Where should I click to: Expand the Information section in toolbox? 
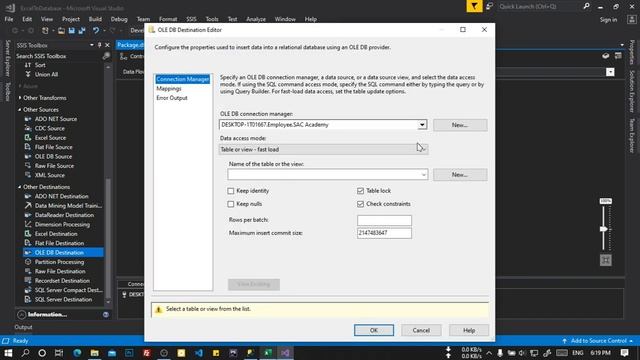22,314
